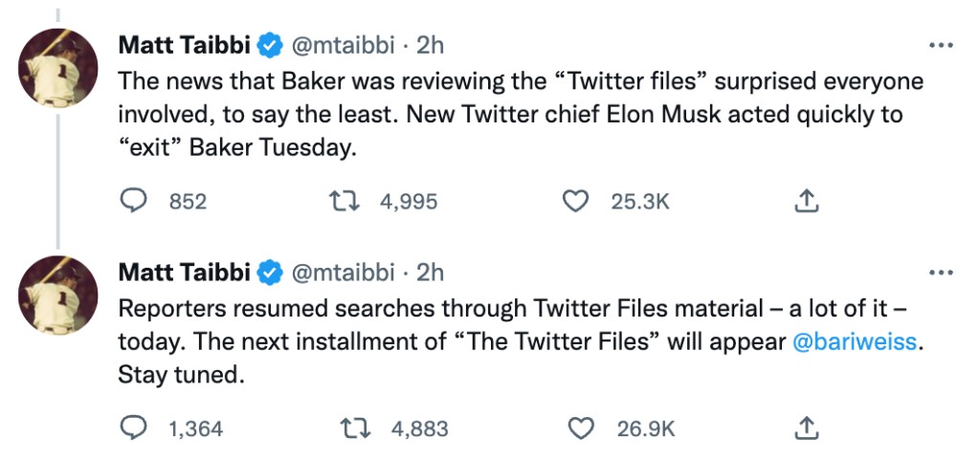Open the @mtaibbi handle on the first tweet
The height and width of the screenshot is (460, 980).
(x=342, y=46)
